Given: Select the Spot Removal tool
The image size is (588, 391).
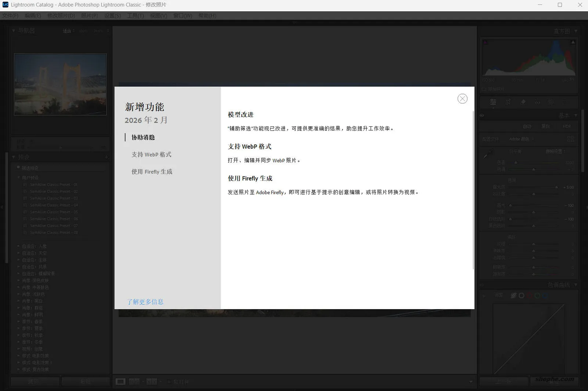Looking at the screenshot, I should click(x=523, y=102).
